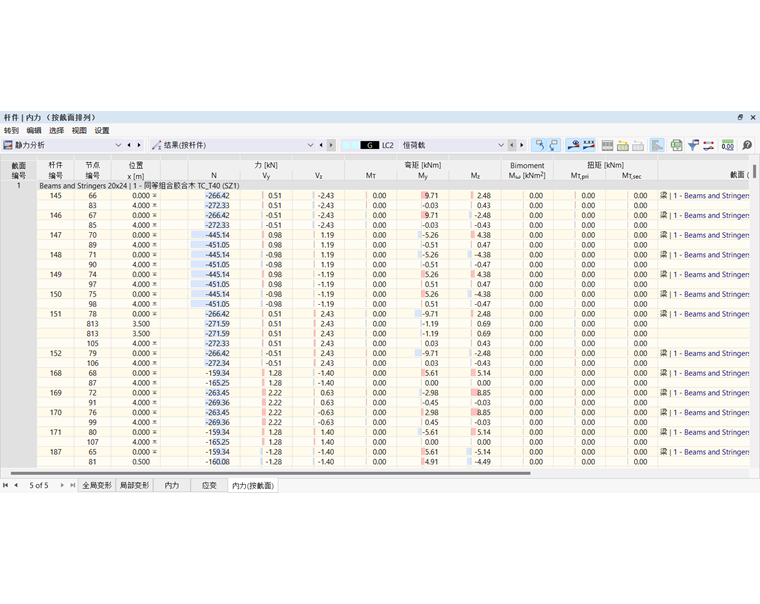Open the 静力分析 analysis type dropdown
This screenshot has width=760, height=604.
(118, 145)
